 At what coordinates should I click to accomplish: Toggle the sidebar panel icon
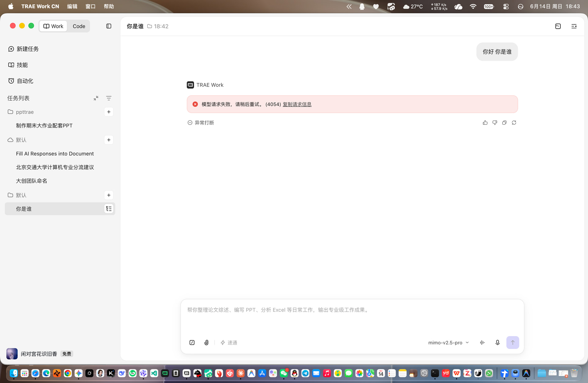pyautogui.click(x=109, y=26)
